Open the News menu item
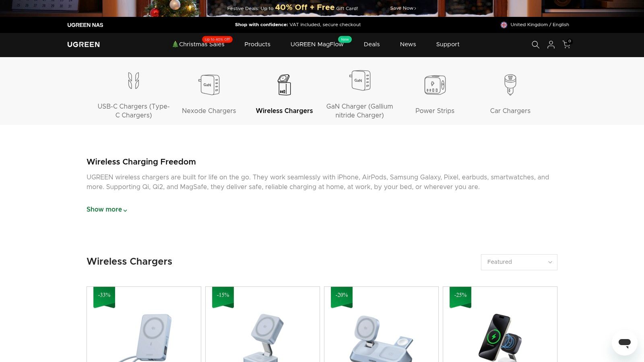Screen dimensions: 644x362 click(408, 44)
